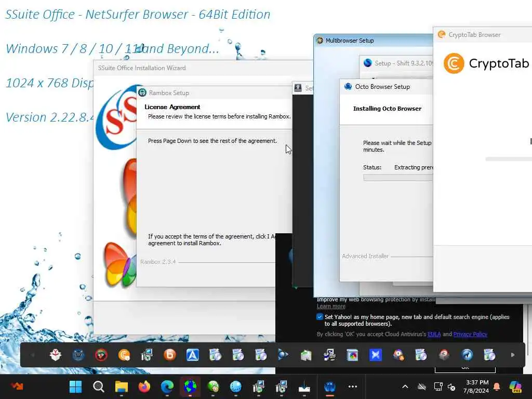The image size is (532, 399).
Task: Launch the blue letter A dock icon
Action: click(x=192, y=355)
